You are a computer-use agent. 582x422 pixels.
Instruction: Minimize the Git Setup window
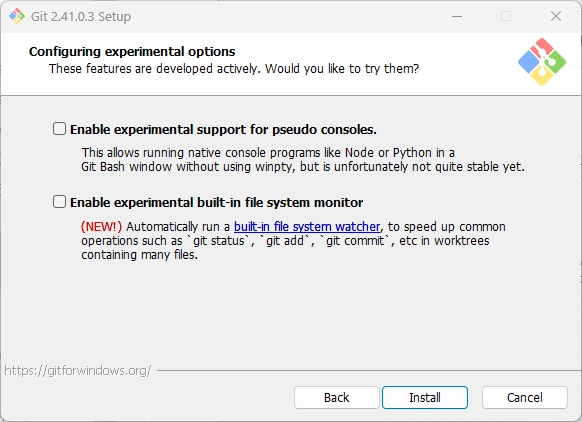457,16
